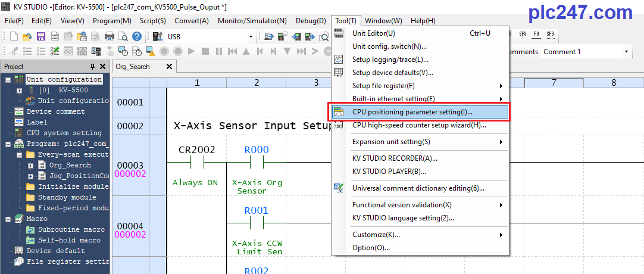Click the SF8 function key button
Viewport: 644px width, 274px height.
tap(523, 35)
